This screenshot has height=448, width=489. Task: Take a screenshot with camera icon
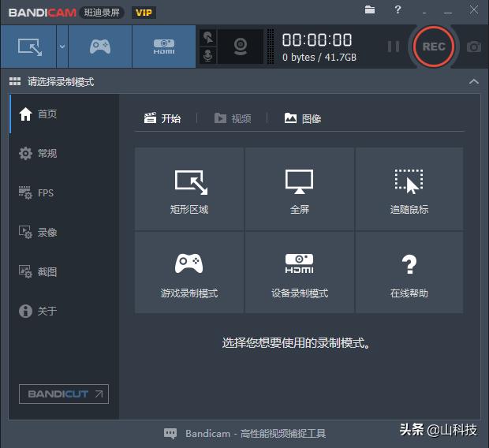(473, 47)
